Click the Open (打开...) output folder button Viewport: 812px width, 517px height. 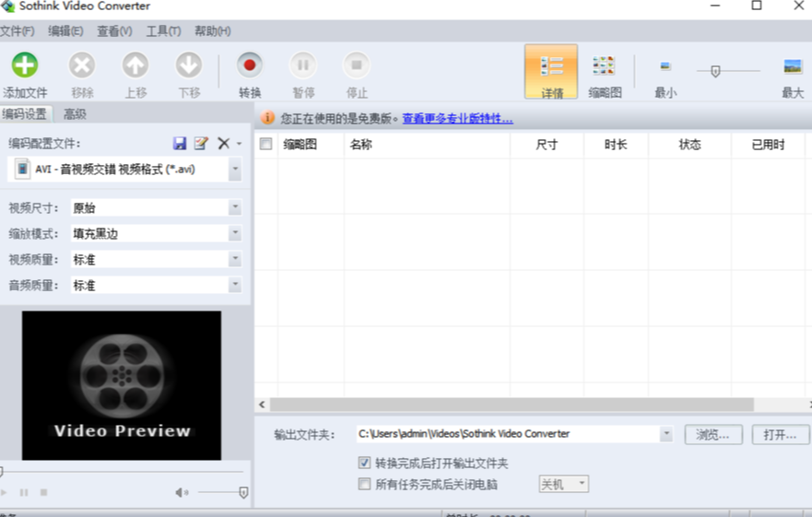point(781,435)
